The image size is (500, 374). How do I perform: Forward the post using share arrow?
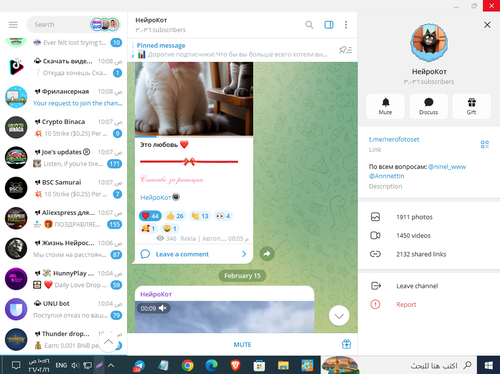(x=267, y=254)
